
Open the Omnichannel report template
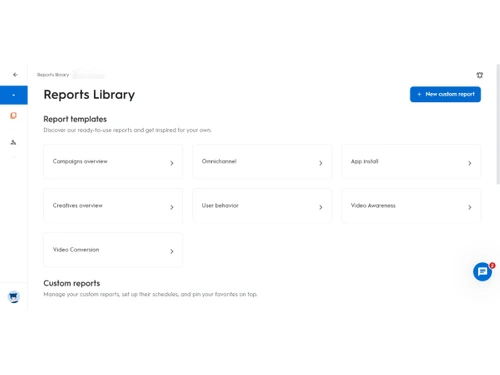point(262,162)
